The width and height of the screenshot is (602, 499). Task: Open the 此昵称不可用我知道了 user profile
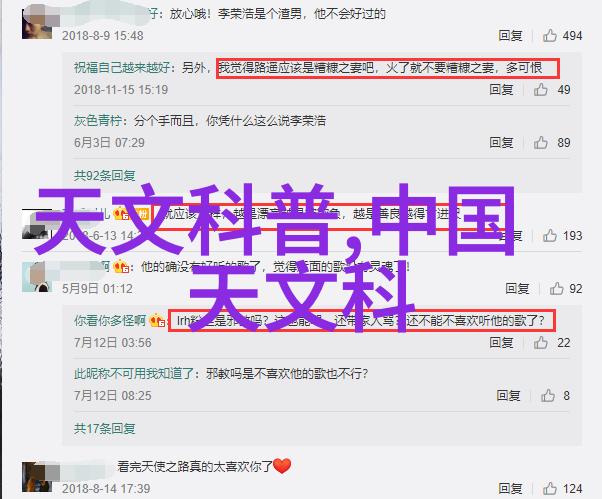click(x=134, y=373)
